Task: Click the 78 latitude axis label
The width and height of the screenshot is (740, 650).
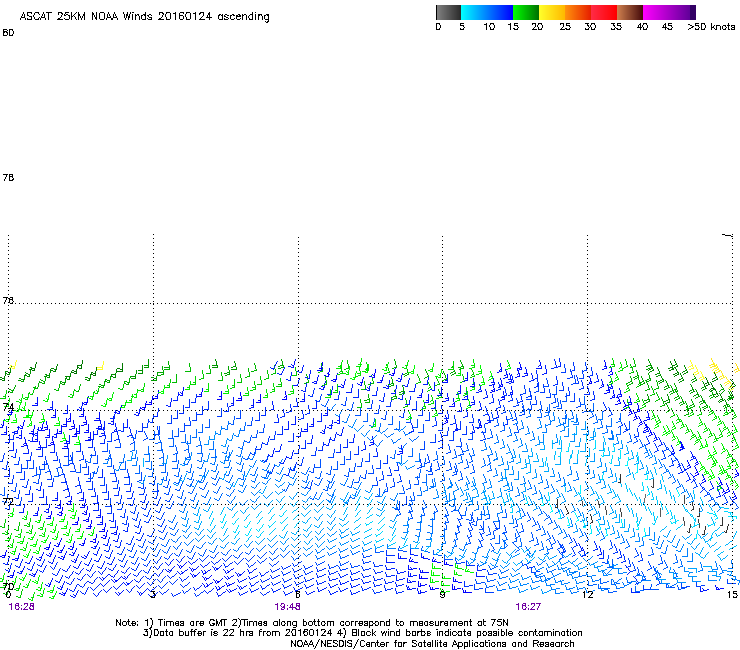Action: (8, 177)
